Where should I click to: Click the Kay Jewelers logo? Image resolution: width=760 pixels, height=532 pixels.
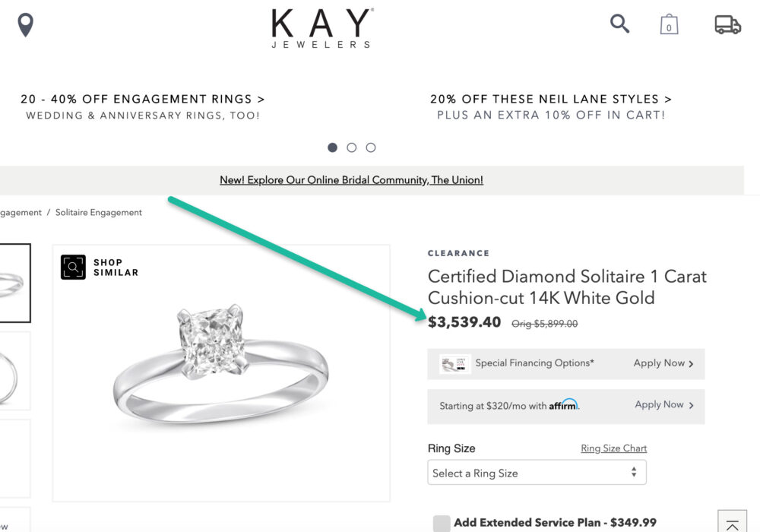tap(321, 28)
